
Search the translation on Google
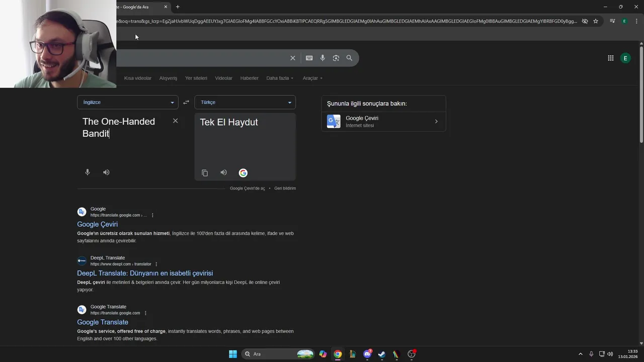[243, 173]
